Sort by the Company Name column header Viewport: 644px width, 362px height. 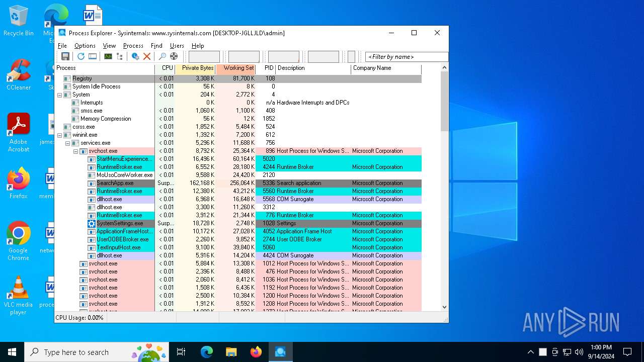pyautogui.click(x=386, y=68)
